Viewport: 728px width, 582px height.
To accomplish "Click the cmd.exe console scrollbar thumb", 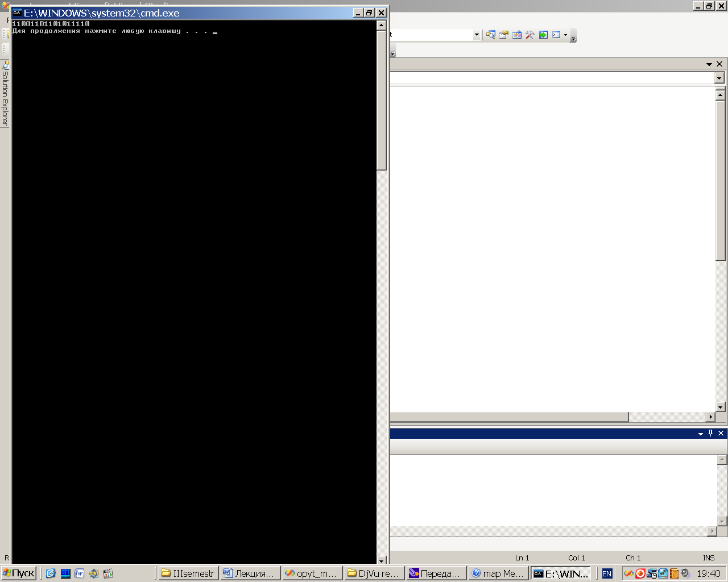I will 382,100.
